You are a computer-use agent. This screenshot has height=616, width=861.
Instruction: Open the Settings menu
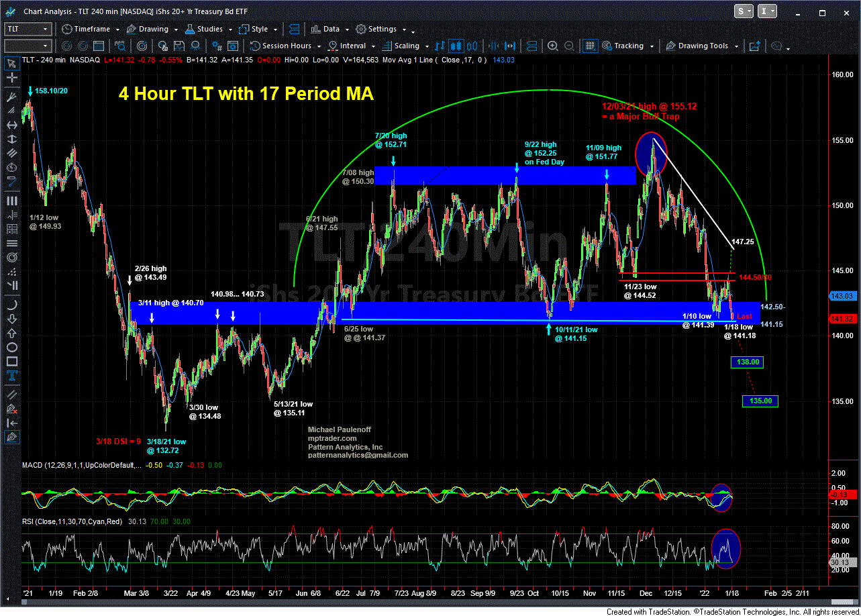point(381,29)
